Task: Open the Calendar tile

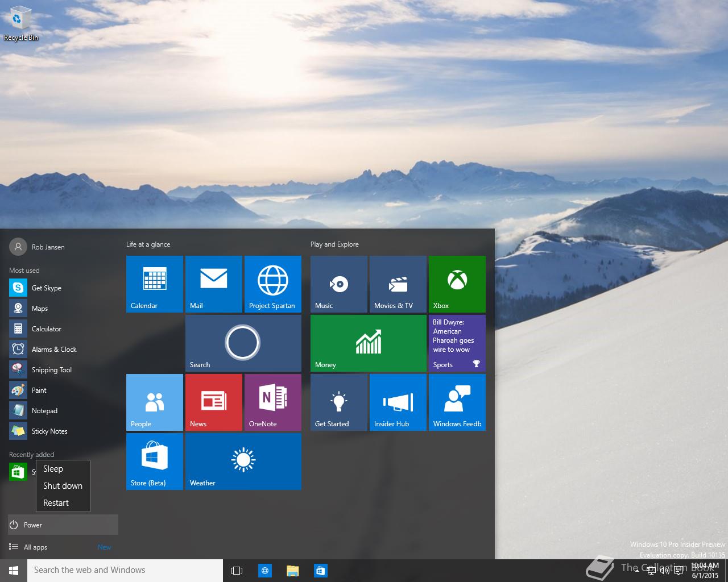Action: pyautogui.click(x=155, y=284)
